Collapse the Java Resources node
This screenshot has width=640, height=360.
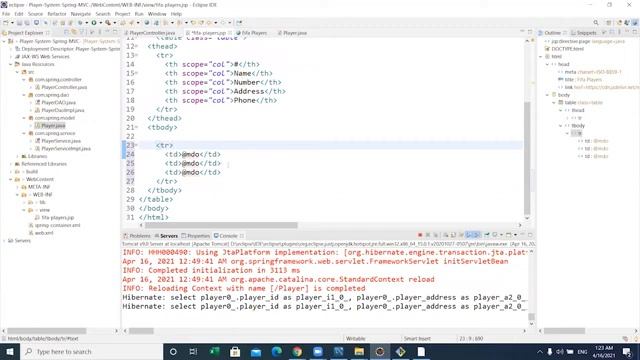[11, 64]
